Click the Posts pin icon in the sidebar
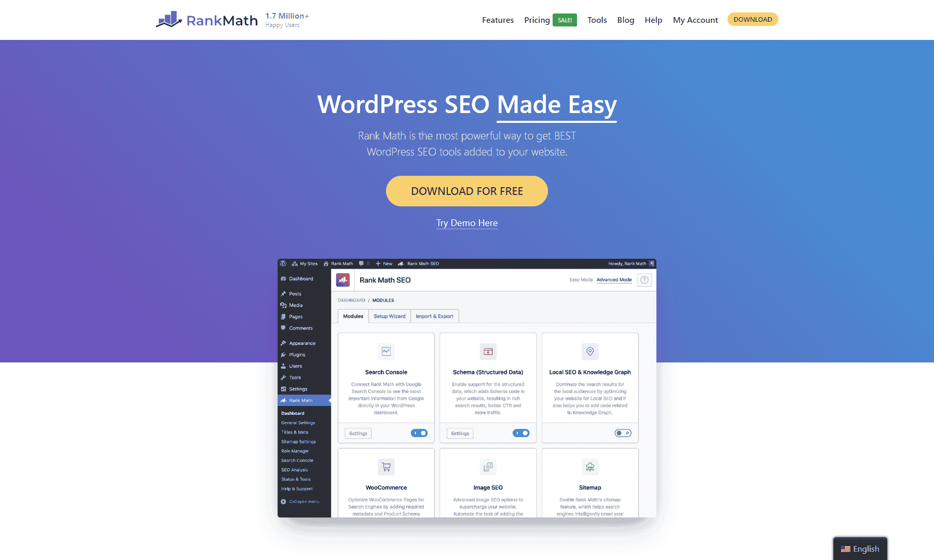Viewport: 934px width, 560px height. click(283, 293)
